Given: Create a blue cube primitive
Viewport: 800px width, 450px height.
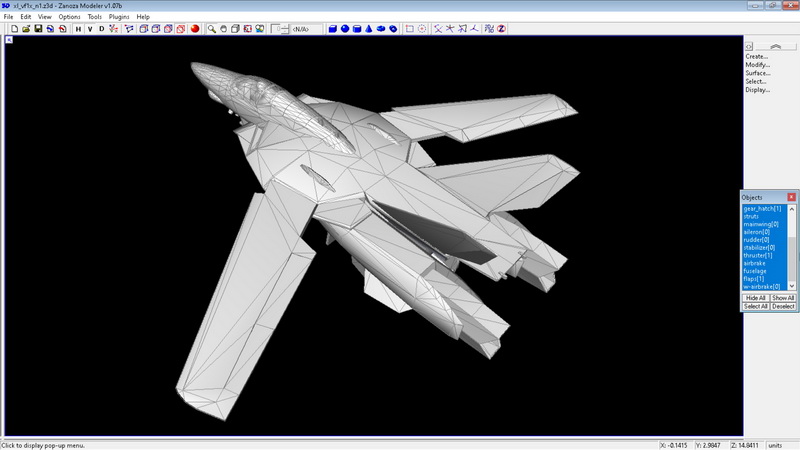Looking at the screenshot, I should pos(333,29).
